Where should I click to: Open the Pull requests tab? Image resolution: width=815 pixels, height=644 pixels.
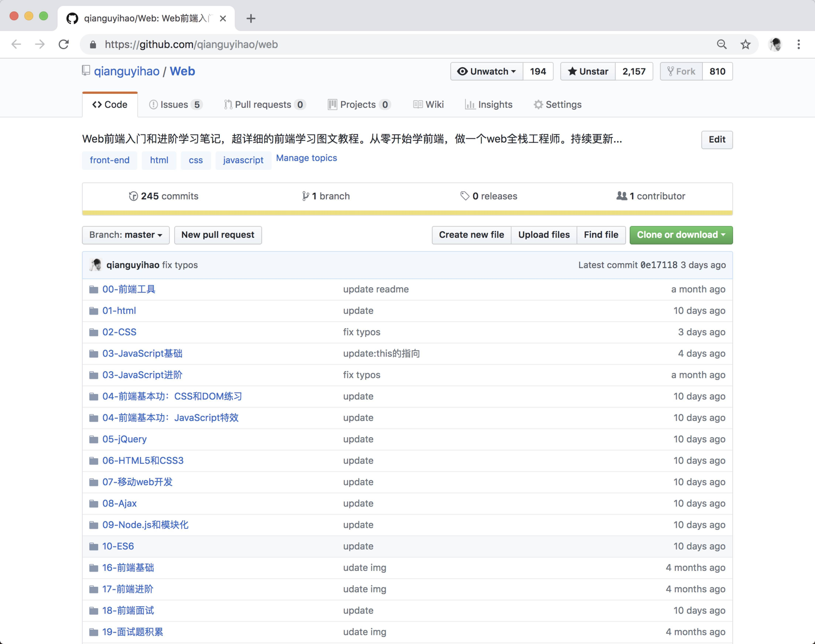click(x=264, y=105)
